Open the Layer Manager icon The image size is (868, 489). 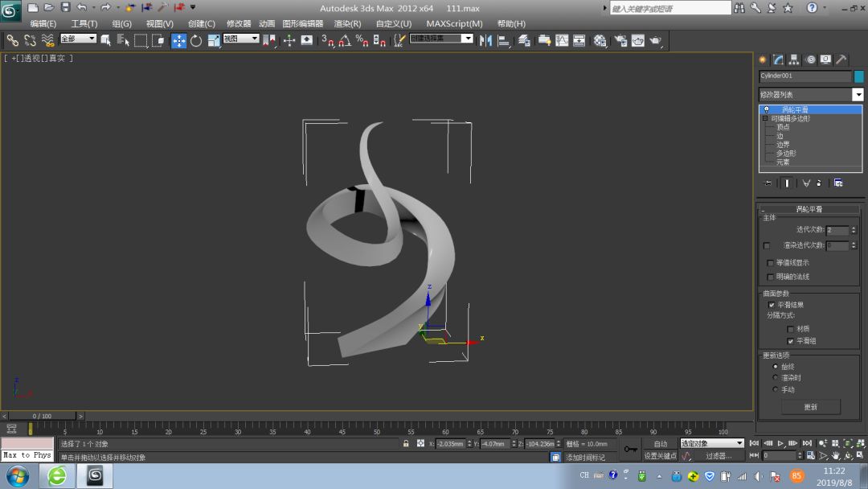click(524, 40)
